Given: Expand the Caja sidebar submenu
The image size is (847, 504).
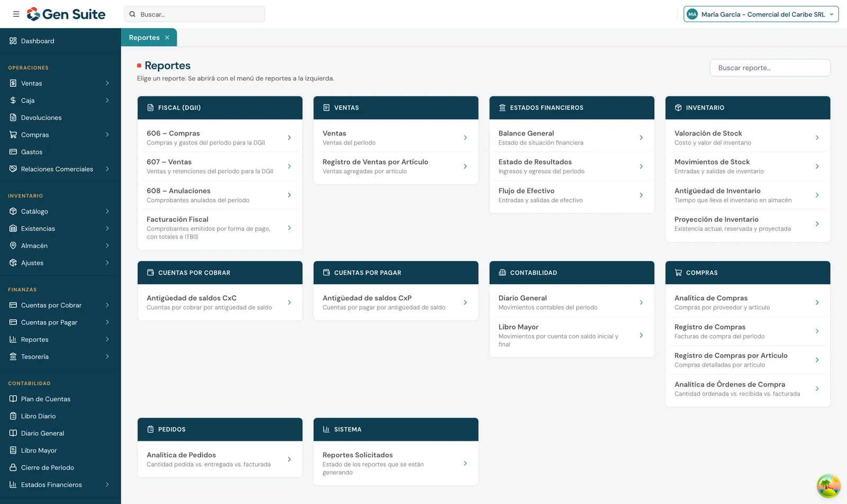Looking at the screenshot, I should tap(60, 101).
